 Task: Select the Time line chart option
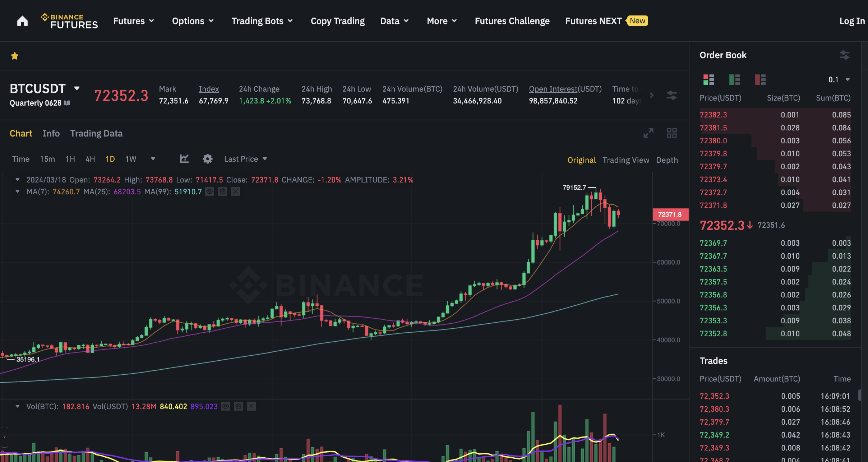[x=21, y=159]
